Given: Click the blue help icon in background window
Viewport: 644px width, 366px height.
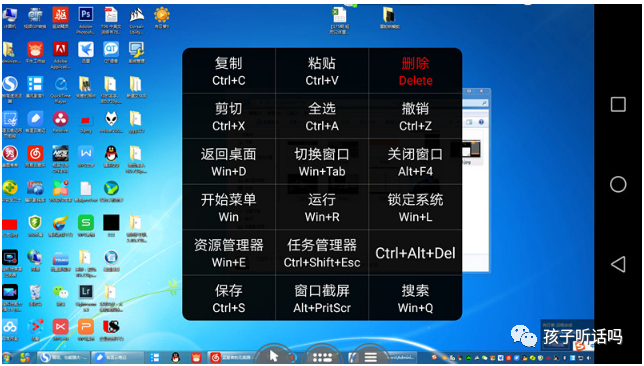Looking at the screenshot, I should (x=481, y=122).
